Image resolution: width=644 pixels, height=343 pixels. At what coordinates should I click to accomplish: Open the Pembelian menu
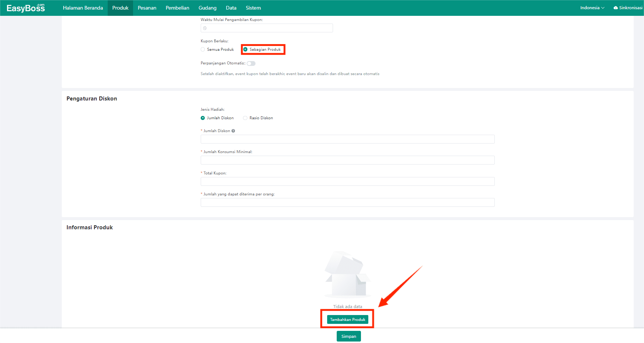[178, 8]
